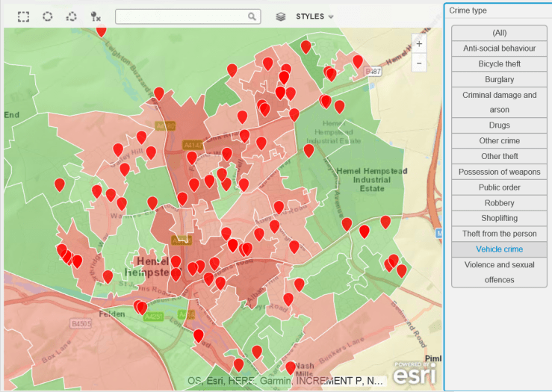
Task: Click the magnifier search icon
Action: point(252,16)
